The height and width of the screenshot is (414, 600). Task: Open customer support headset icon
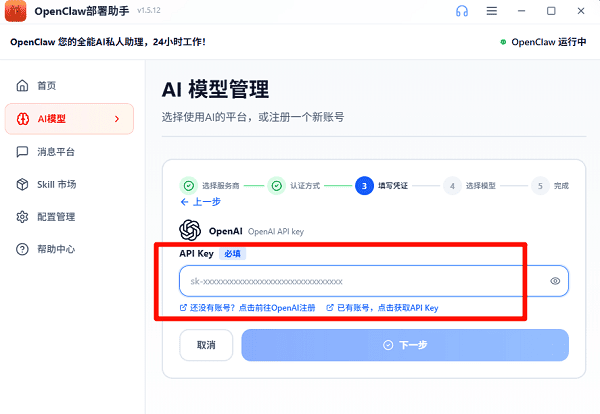(462, 11)
